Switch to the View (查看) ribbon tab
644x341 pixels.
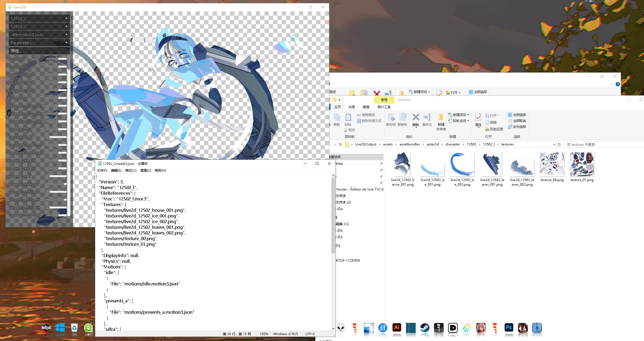click(x=366, y=107)
